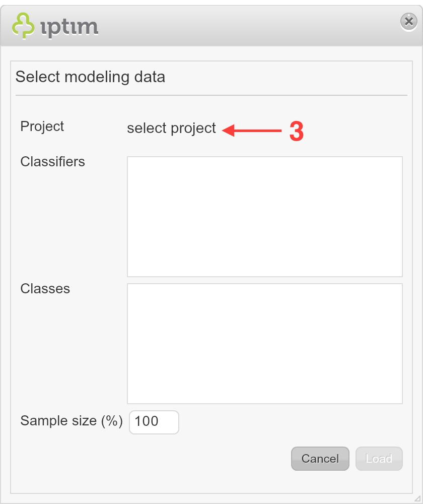Click the red number 3 marker
423x504 pixels.
(297, 131)
